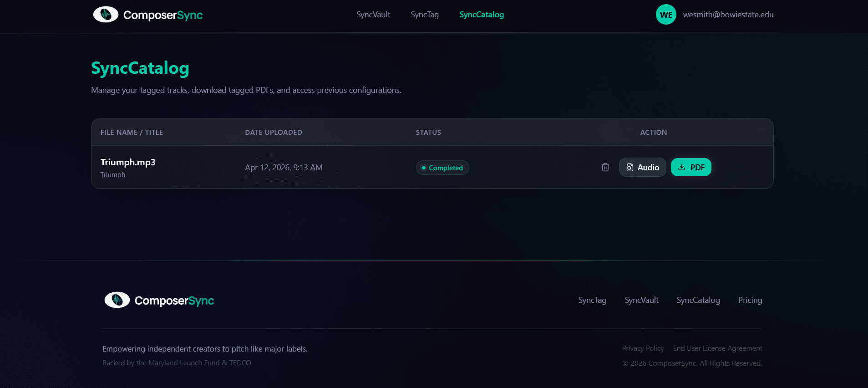Click the copyright notice 2026 ComposerSync
Viewport: 868px width, 388px height.
[x=692, y=363]
